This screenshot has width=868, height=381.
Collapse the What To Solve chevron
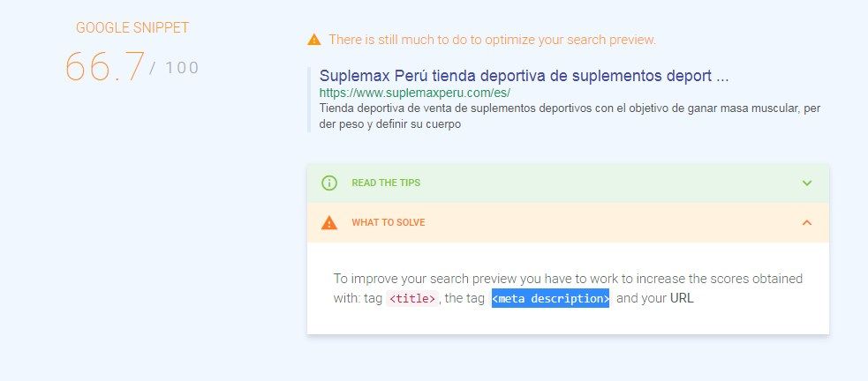807,223
